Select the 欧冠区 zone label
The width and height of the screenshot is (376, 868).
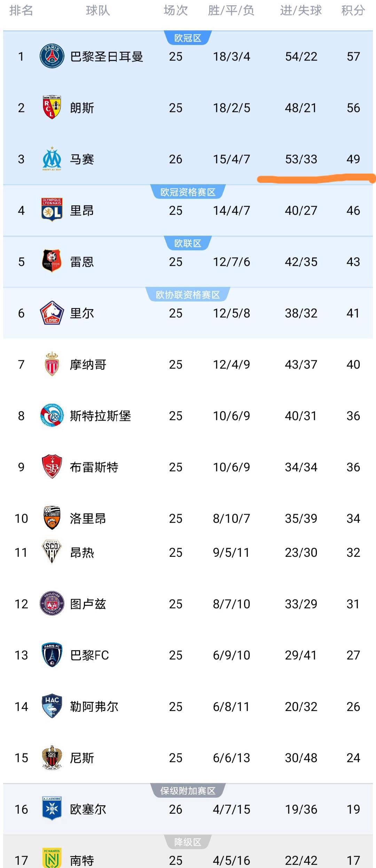(188, 38)
